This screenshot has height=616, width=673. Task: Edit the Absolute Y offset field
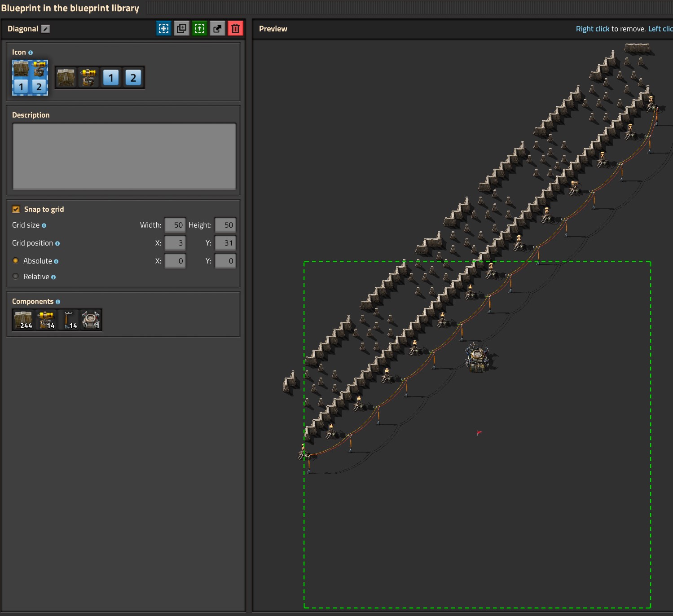click(225, 261)
